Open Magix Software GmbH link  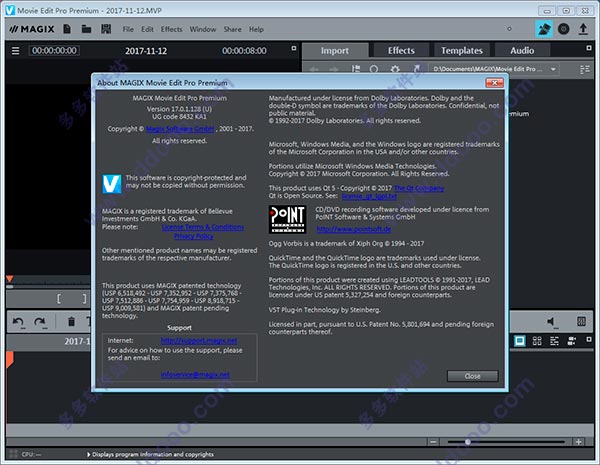pyautogui.click(x=180, y=129)
